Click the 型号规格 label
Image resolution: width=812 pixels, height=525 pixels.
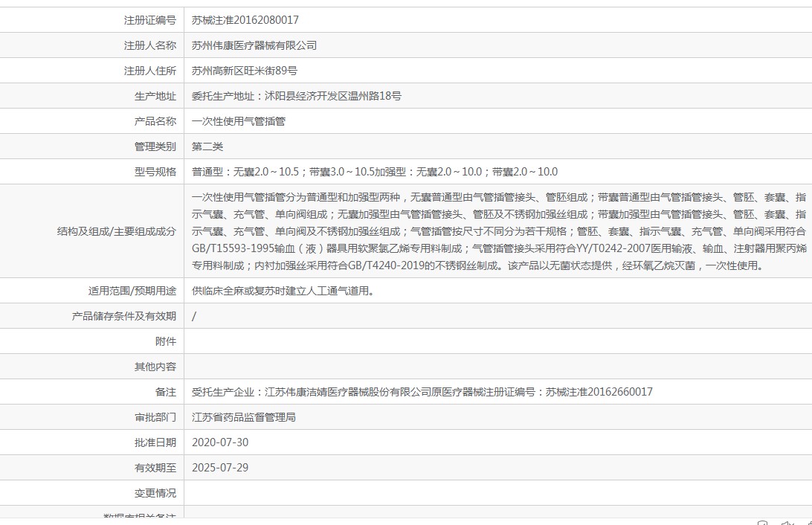click(x=155, y=172)
